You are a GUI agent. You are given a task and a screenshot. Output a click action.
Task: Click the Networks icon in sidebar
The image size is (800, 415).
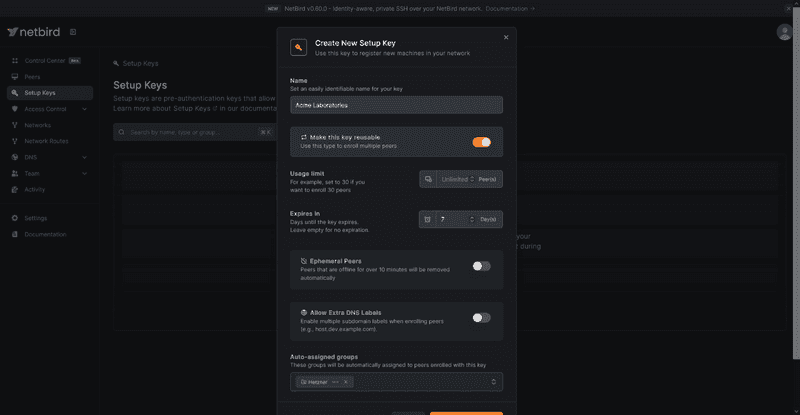tap(15, 125)
